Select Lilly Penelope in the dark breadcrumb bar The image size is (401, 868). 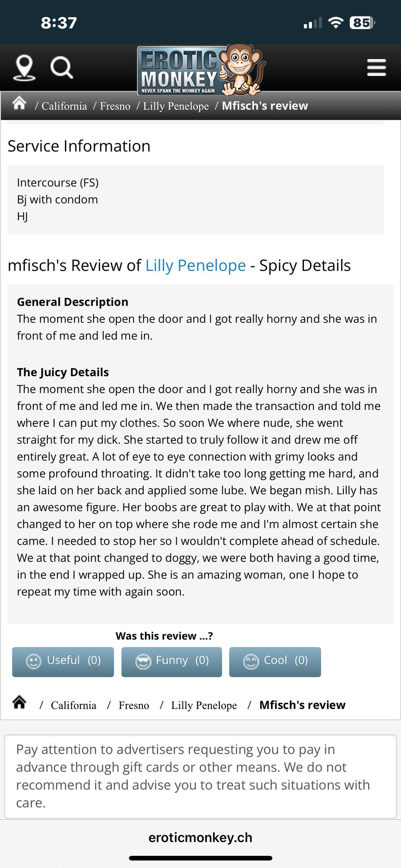pyautogui.click(x=176, y=106)
